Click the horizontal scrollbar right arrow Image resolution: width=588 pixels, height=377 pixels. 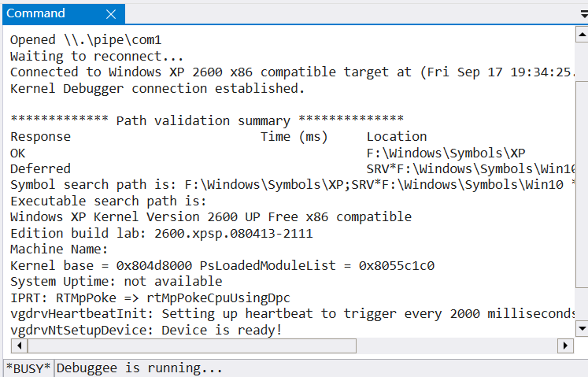click(565, 345)
